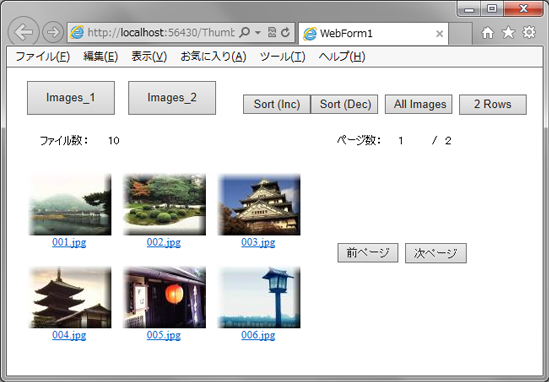Maximize the browser window
The width and height of the screenshot is (549, 382).
(x=492, y=9)
